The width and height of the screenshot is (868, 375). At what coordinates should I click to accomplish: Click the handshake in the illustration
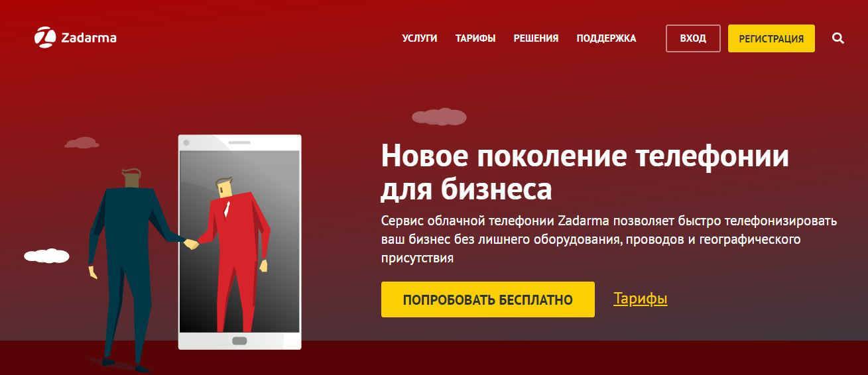191,243
